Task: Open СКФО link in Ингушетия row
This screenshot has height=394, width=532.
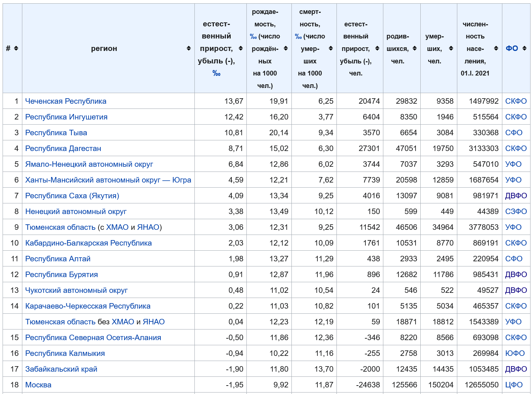Action: (x=516, y=117)
